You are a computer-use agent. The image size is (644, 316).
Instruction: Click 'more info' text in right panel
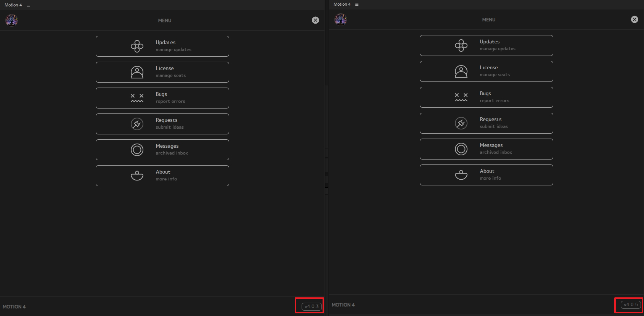coord(490,178)
